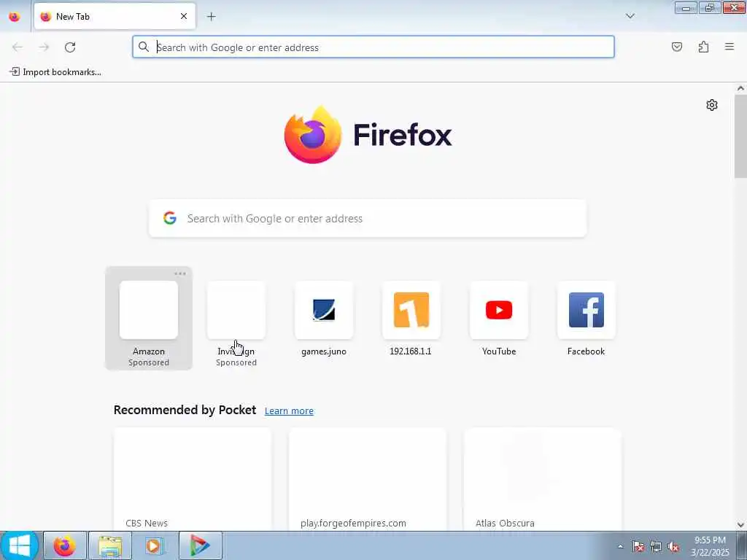Open the list all tabs dropdown
The height and width of the screenshot is (560, 747).
[x=630, y=16]
